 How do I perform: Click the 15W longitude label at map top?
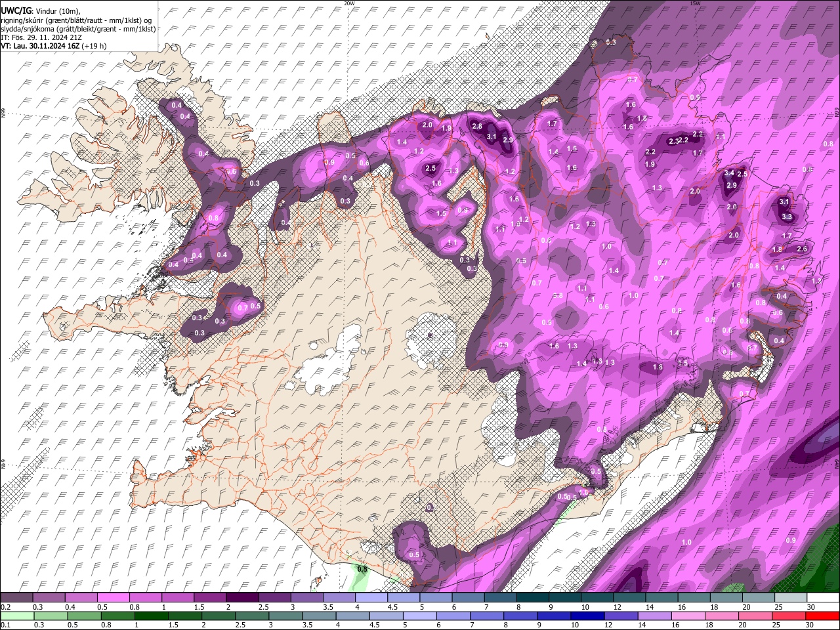pyautogui.click(x=695, y=3)
